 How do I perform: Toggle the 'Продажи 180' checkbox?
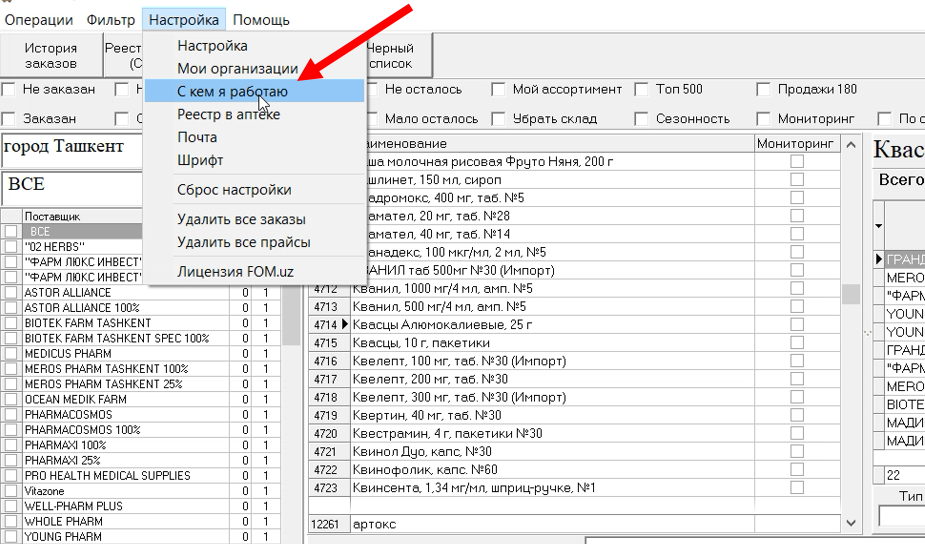click(763, 90)
